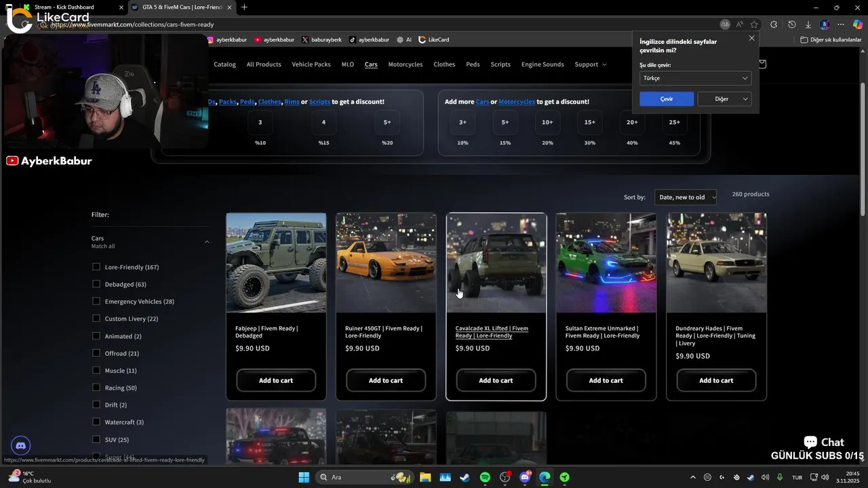Toggle the Drift (2) checkbox

[x=96, y=405]
